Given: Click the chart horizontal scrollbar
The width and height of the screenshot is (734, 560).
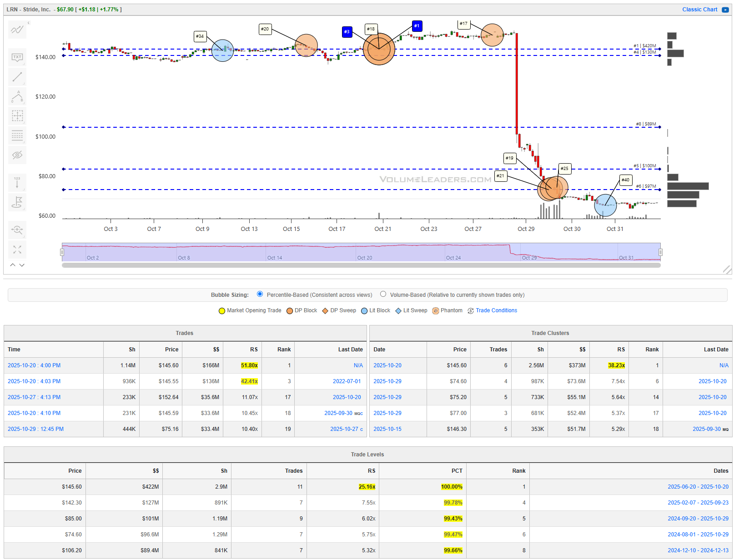Looking at the screenshot, I should point(361,265).
